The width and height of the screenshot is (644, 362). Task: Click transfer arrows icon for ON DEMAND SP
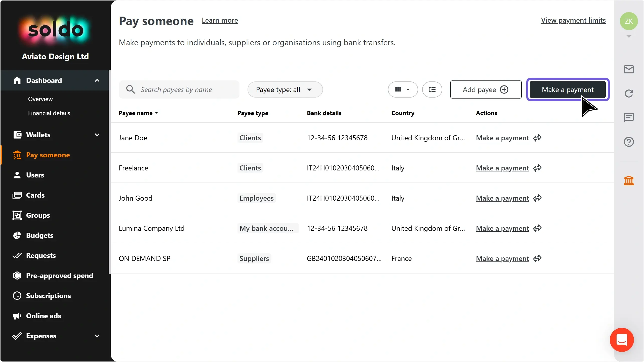coord(537,258)
